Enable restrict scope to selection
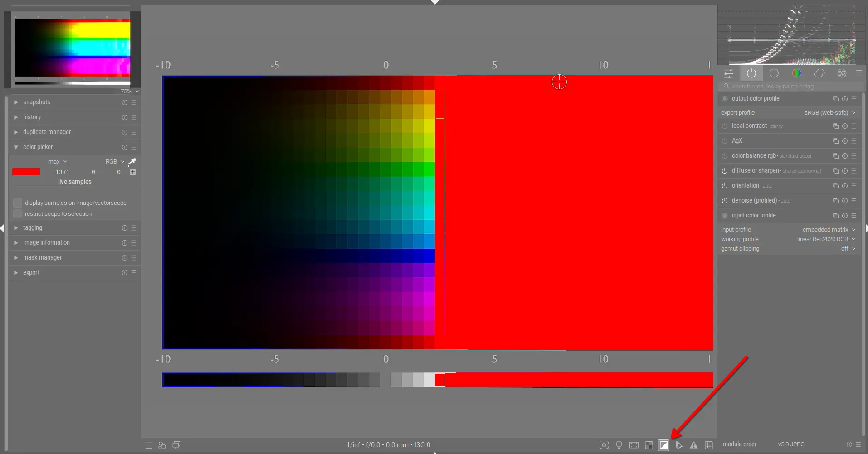The image size is (868, 454). point(18,213)
